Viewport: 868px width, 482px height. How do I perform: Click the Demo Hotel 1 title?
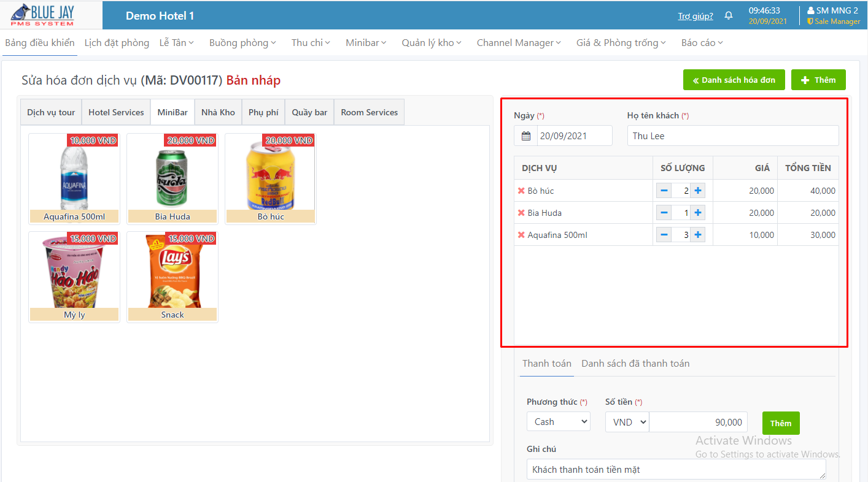coord(160,16)
